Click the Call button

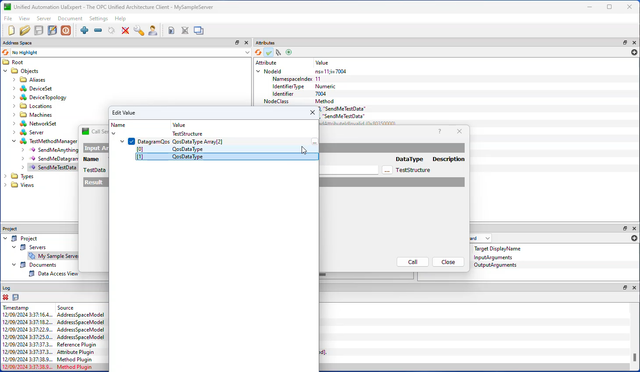[x=412, y=262]
